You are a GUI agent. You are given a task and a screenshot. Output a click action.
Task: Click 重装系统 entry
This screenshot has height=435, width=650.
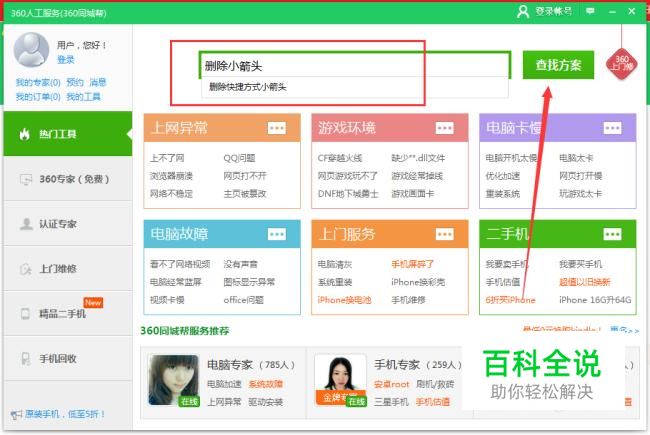pyautogui.click(x=502, y=194)
